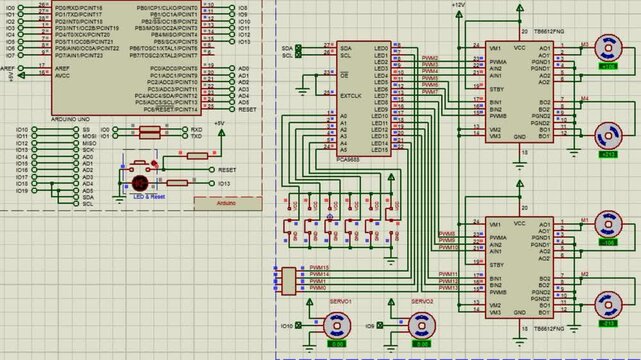This screenshot has height=360, width=641.
Task: Click the PWM2 net label
Action: tap(430, 58)
